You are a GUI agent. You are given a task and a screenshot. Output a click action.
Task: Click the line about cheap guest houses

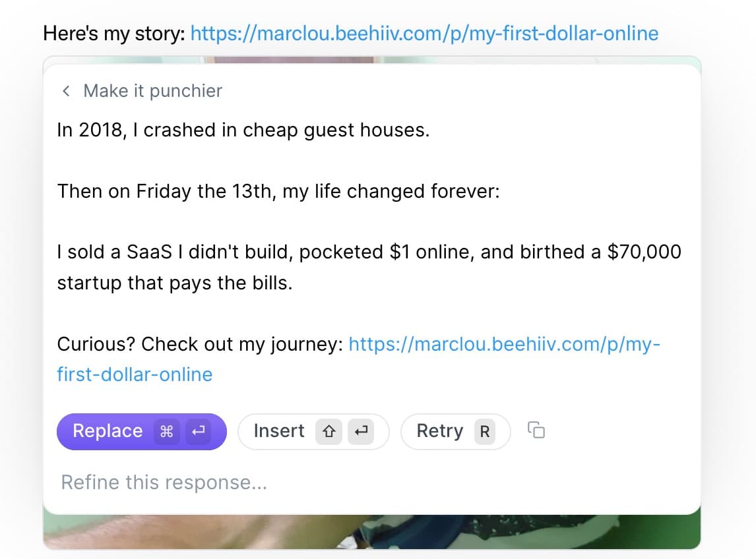click(x=243, y=130)
